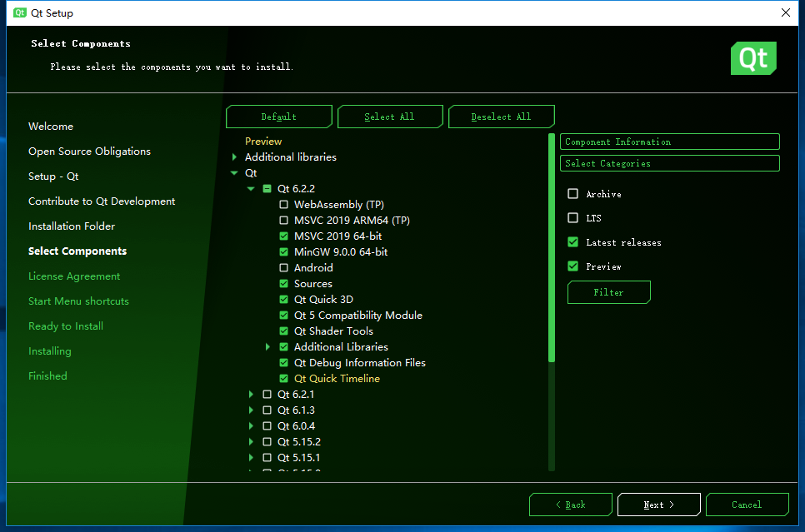Select the Preview tree item
This screenshot has width=805, height=532.
pyautogui.click(x=263, y=141)
